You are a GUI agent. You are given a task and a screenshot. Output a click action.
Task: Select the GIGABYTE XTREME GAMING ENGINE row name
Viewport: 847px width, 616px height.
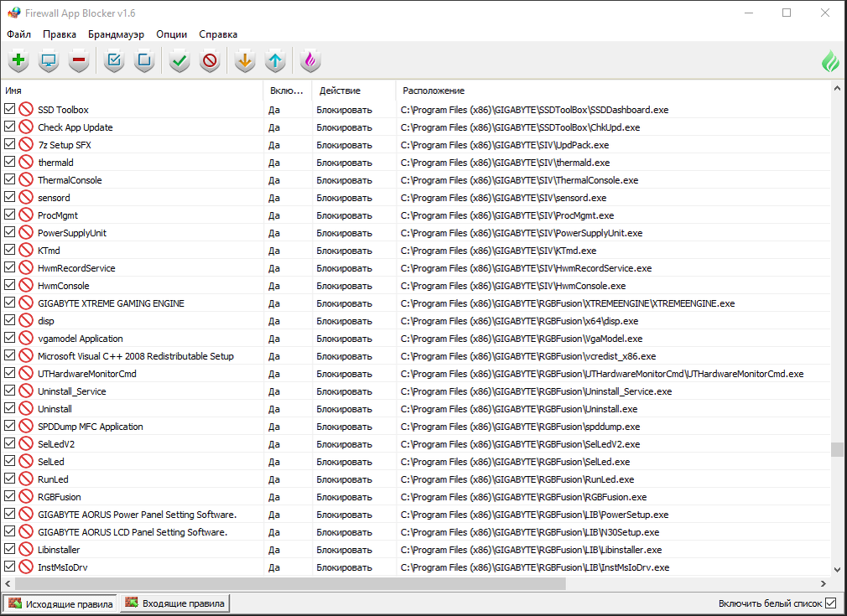pos(111,303)
